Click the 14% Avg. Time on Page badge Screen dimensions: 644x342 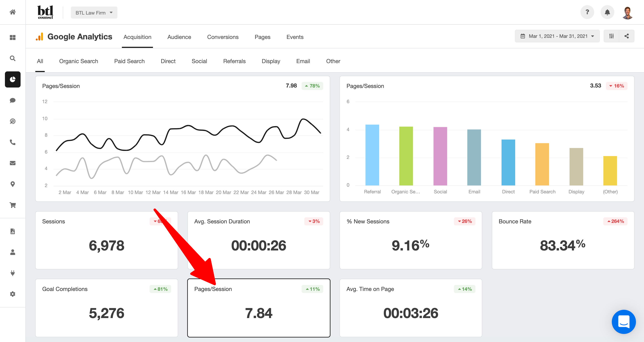point(464,289)
